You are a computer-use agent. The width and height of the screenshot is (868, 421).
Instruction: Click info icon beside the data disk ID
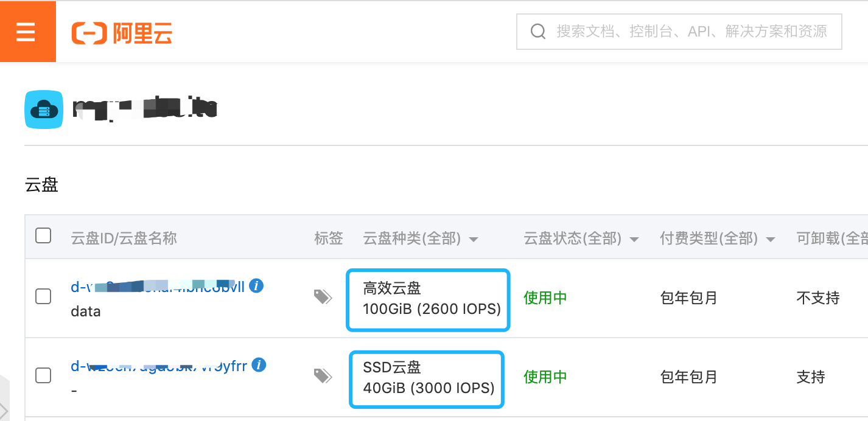[257, 286]
